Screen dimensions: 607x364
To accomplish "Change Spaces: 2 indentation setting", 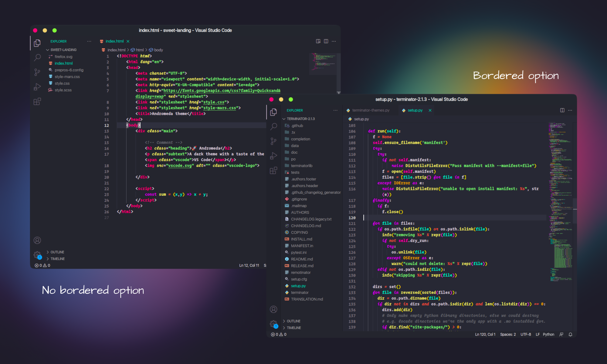I will tap(508, 334).
